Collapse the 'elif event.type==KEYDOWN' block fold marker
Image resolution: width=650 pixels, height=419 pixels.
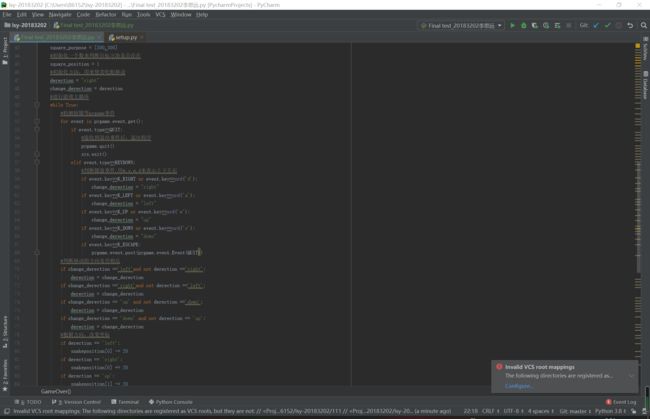[x=37, y=162]
